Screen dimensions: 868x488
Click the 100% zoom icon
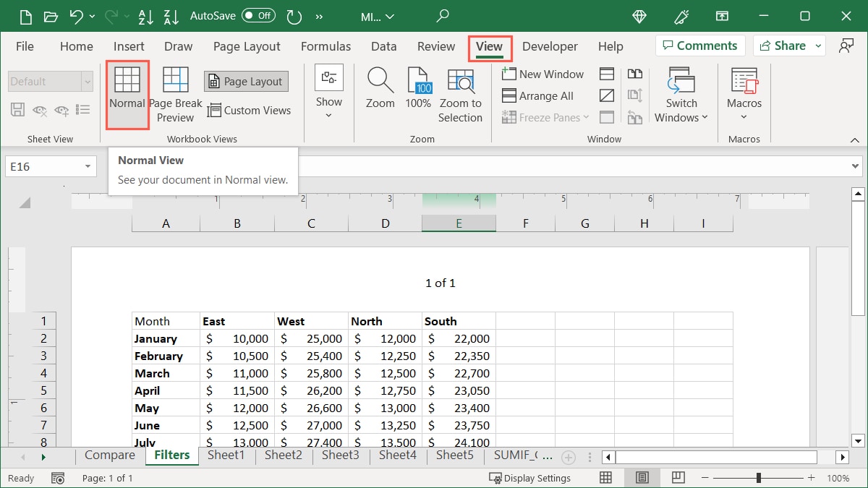tap(418, 87)
